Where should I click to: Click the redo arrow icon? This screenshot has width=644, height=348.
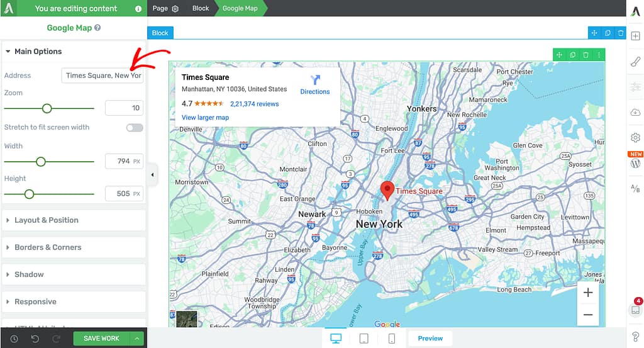click(x=56, y=339)
